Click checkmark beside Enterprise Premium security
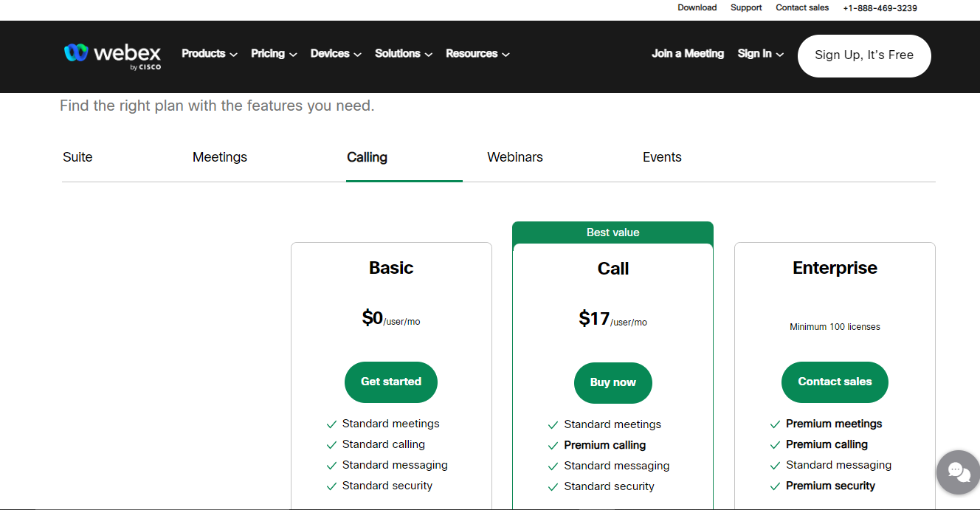 pos(775,486)
